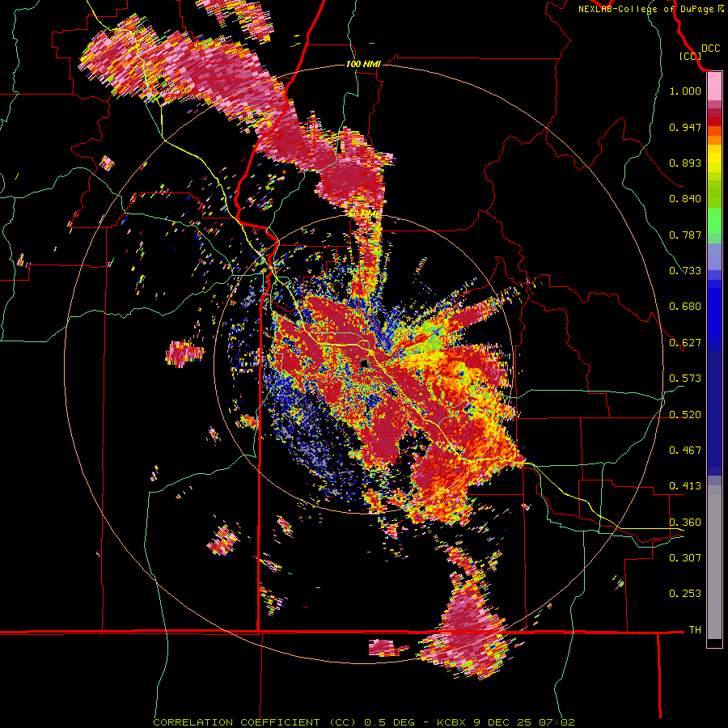The image size is (728, 728).
Task: Click the Correlation Coefficient caption at bottom
Action: (x=364, y=722)
